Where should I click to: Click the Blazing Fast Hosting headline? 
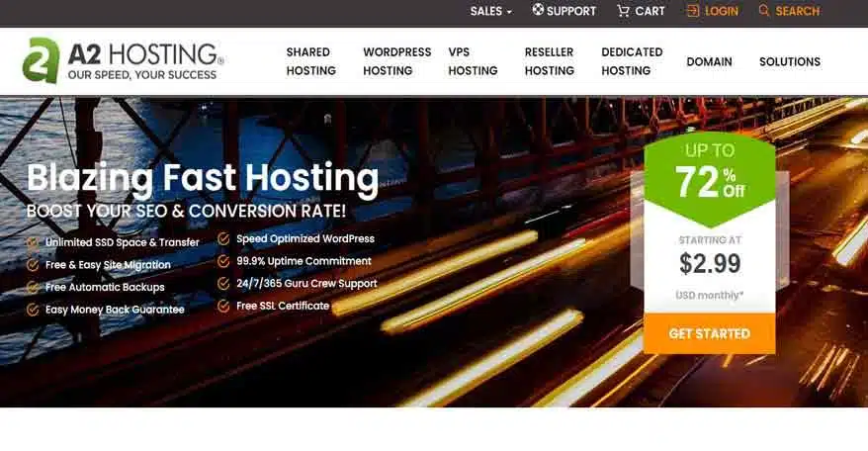tap(203, 180)
